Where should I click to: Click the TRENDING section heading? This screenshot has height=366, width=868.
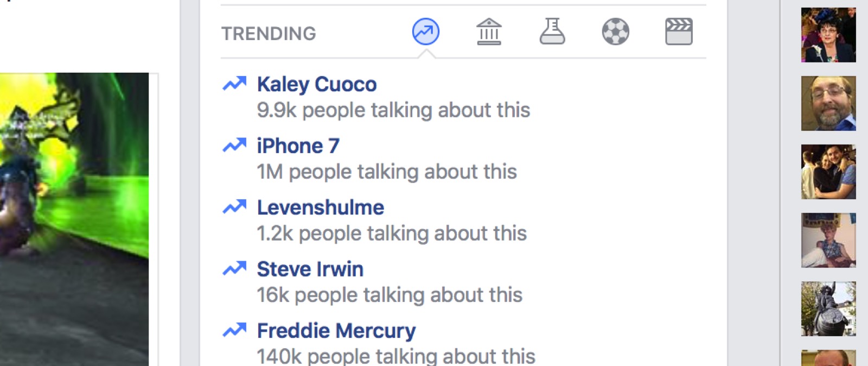click(x=269, y=34)
